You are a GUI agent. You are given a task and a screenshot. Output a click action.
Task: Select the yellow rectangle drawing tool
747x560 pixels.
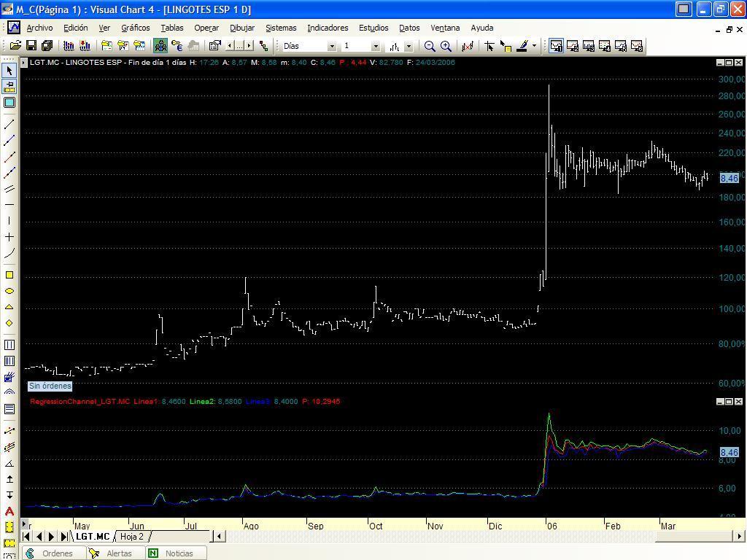[9, 275]
